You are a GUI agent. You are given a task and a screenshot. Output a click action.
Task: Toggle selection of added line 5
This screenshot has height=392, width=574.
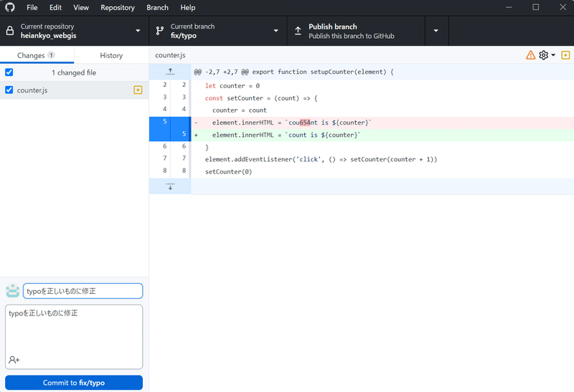point(169,135)
